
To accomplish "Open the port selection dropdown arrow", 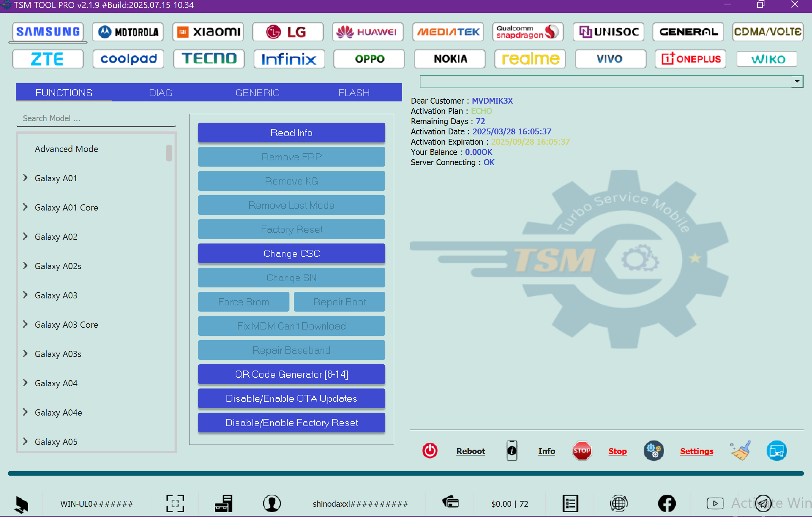I will click(797, 82).
